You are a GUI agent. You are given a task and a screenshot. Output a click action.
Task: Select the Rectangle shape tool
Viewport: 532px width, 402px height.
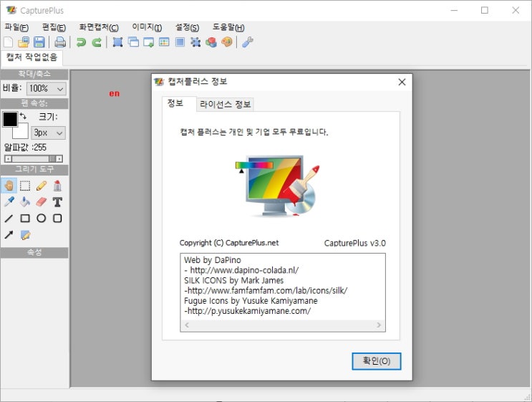click(x=25, y=219)
